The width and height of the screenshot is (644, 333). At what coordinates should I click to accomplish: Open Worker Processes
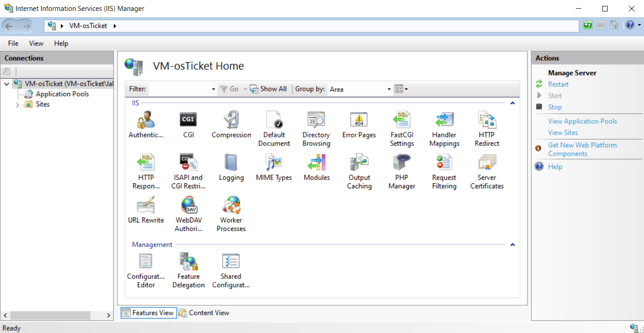[231, 214]
